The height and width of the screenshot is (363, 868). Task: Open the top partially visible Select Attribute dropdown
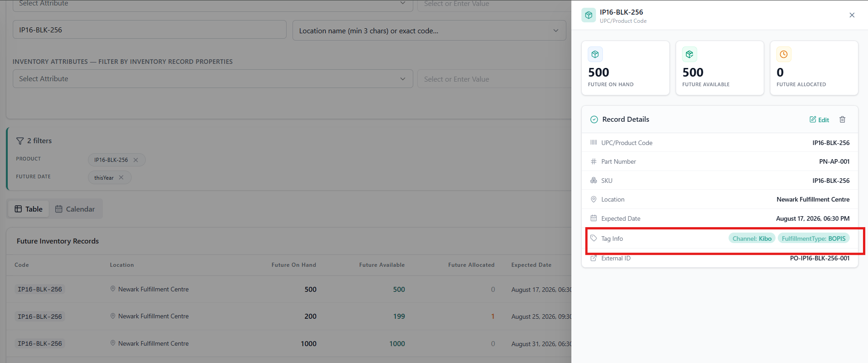(213, 5)
